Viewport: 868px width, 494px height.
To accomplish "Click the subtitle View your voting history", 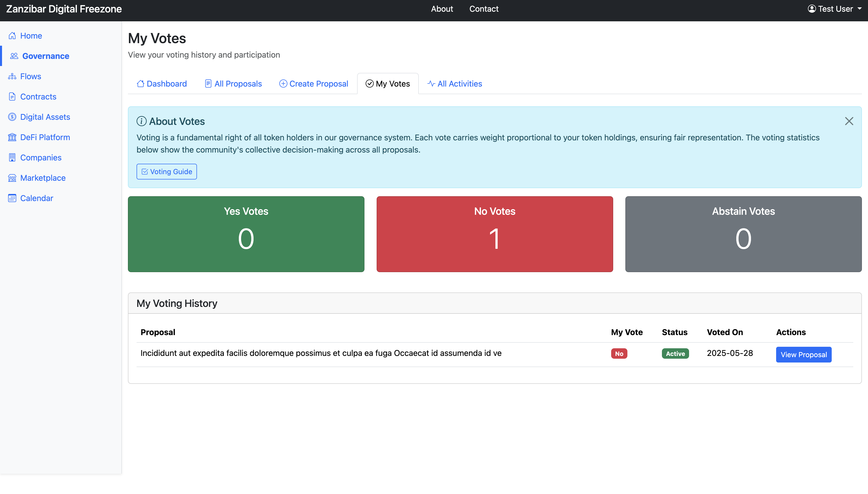I will point(204,55).
